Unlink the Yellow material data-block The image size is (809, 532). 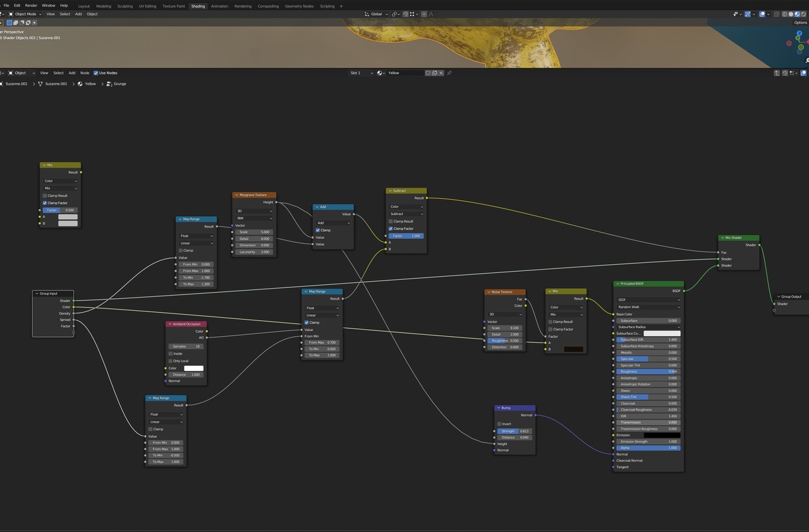[441, 73]
